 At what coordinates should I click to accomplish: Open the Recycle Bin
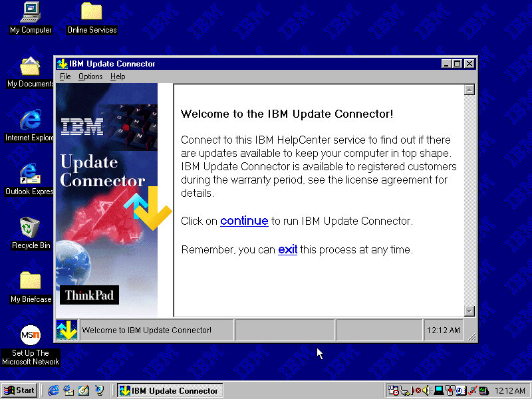[x=30, y=228]
